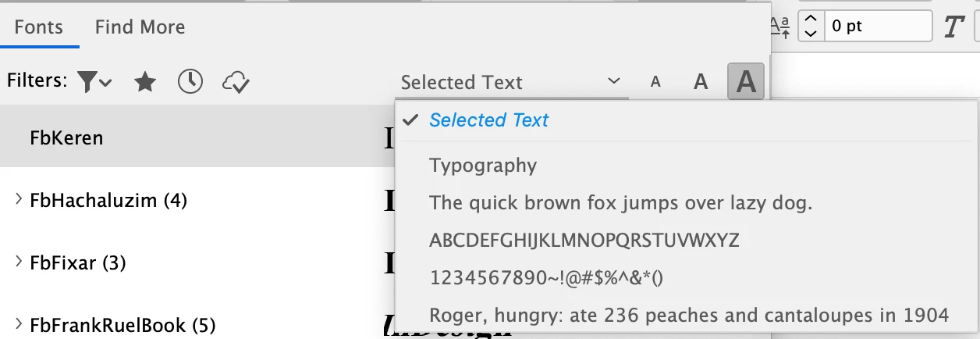Expand the FbFrankRuelBook font family
Screen dimensions: 980x339
tap(19, 324)
